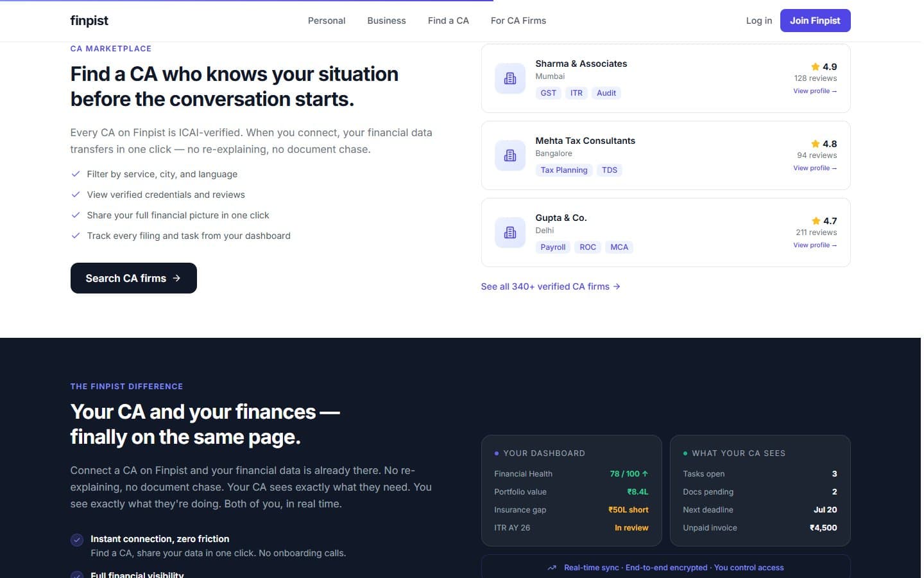The image size is (924, 578).
Task: Click the ITR AY 26 In review status
Action: tap(631, 528)
